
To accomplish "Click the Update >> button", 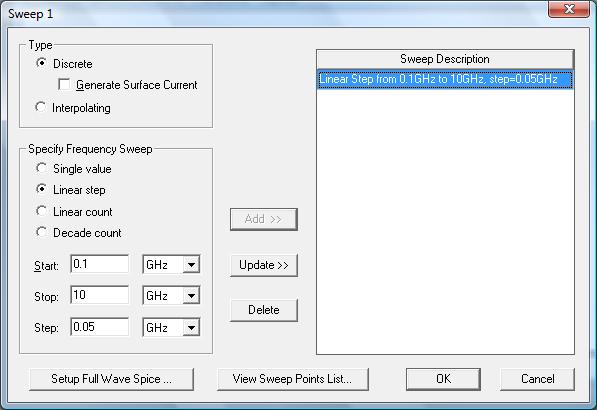I will 264,265.
